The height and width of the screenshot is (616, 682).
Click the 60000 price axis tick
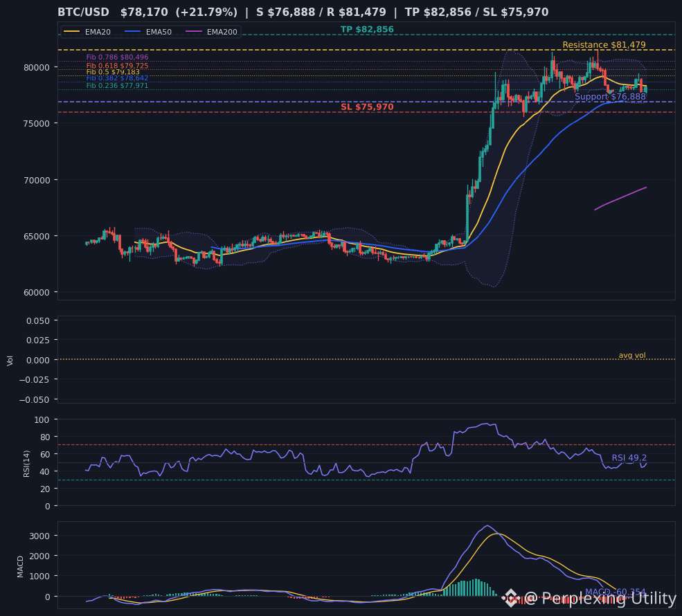pyautogui.click(x=37, y=293)
